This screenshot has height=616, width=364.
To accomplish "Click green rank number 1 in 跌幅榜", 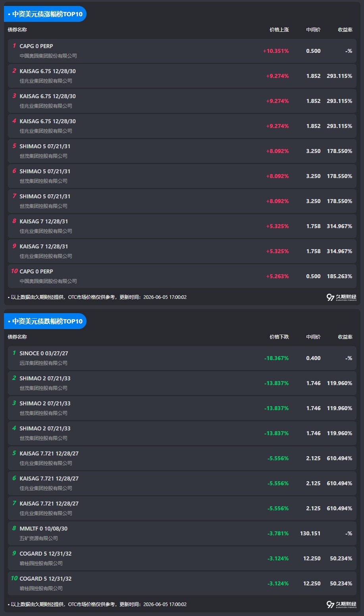I will [14, 353].
